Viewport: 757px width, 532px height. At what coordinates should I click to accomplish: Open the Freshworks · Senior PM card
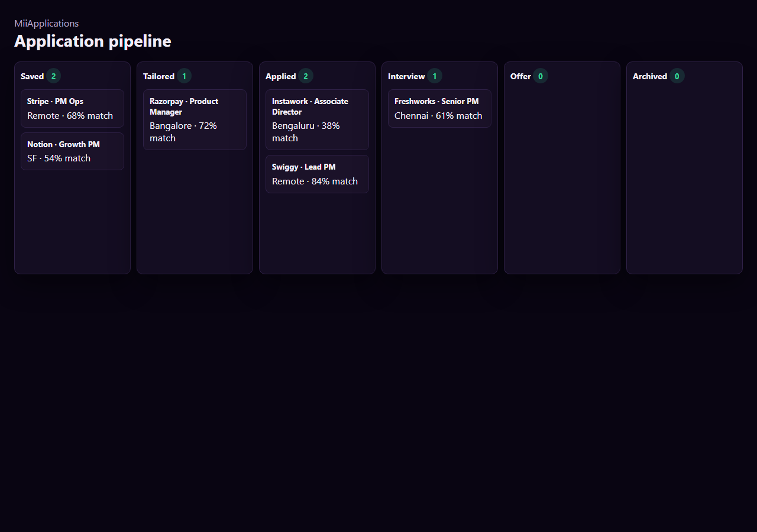click(439, 108)
